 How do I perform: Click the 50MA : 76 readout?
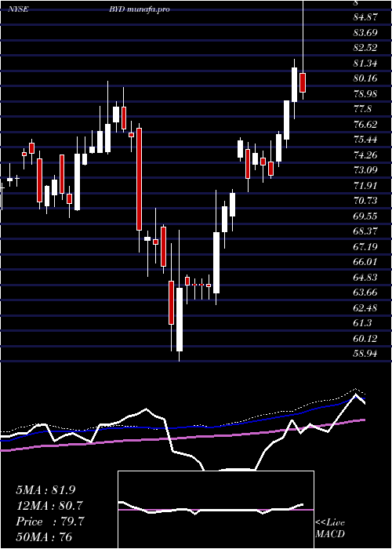(x=44, y=536)
